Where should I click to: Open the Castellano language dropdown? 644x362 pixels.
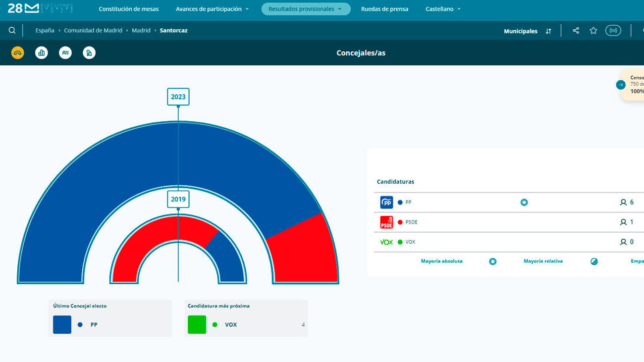[x=443, y=9]
